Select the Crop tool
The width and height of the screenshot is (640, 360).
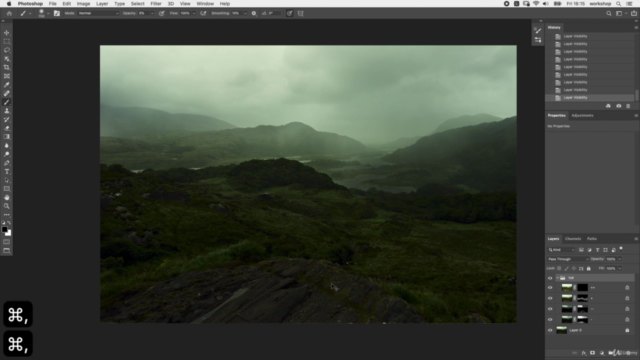click(x=7, y=67)
